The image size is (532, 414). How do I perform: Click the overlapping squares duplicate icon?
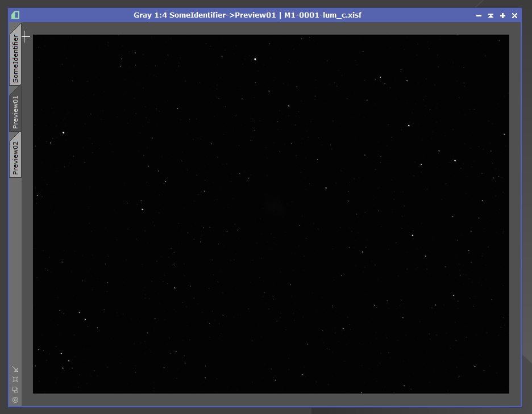tap(15, 390)
